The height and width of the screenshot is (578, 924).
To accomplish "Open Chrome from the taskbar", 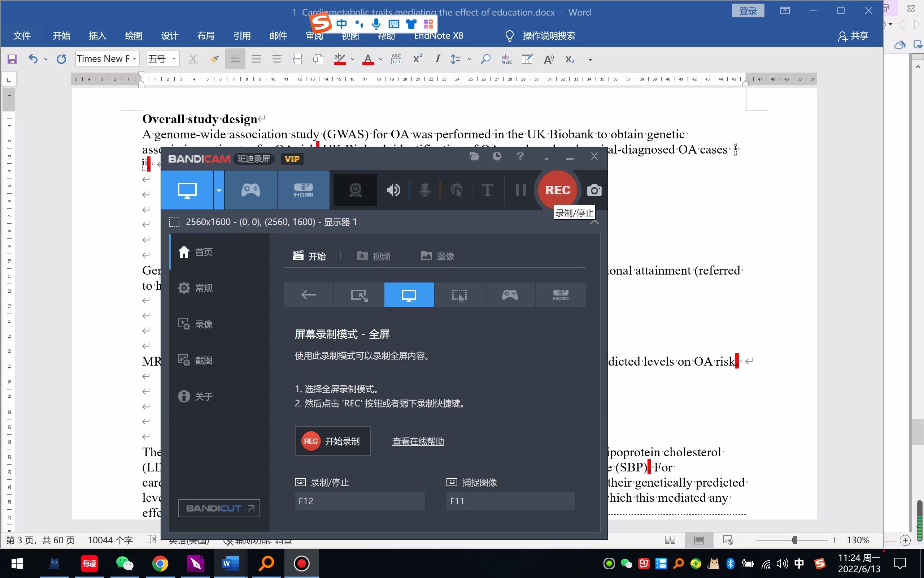I will point(160,563).
